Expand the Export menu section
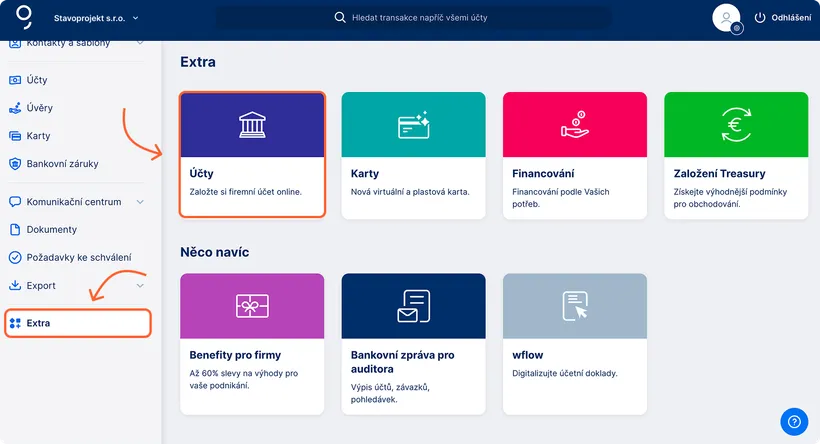The height and width of the screenshot is (444, 820). 139,286
